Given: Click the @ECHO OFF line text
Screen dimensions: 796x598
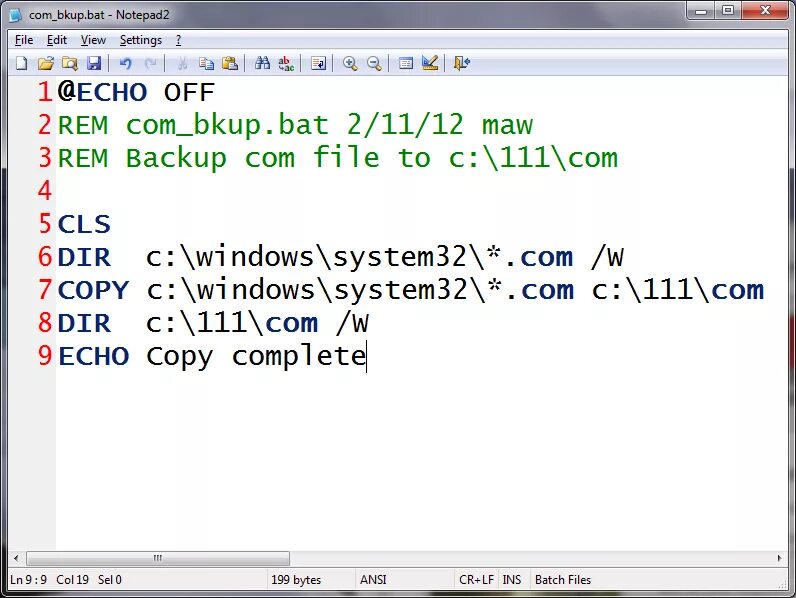Looking at the screenshot, I should 136,92.
